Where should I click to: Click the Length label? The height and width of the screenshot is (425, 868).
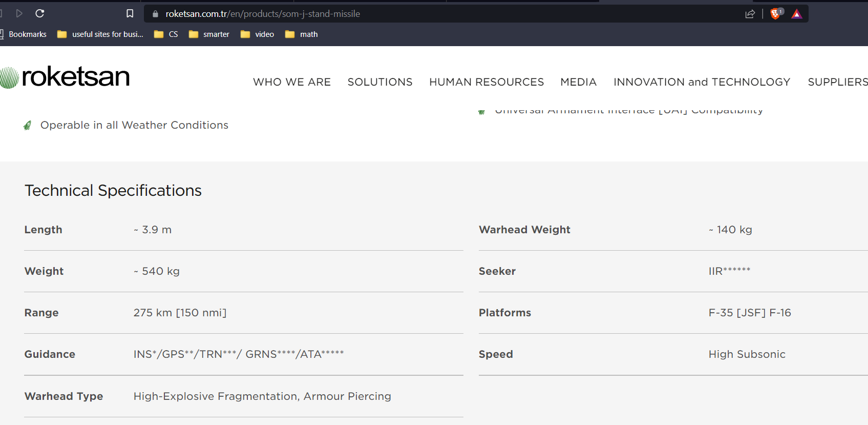pos(44,230)
